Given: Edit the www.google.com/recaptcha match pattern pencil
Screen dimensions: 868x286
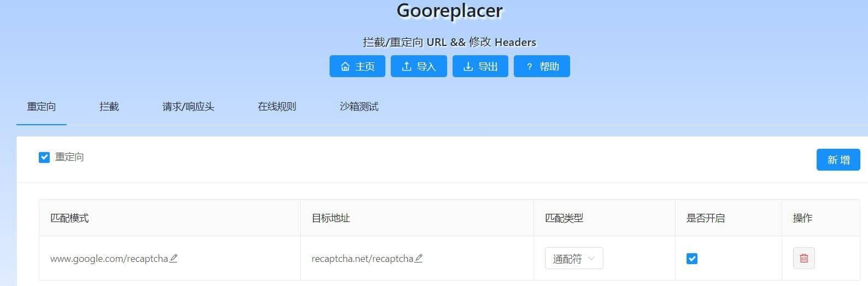Looking at the screenshot, I should tap(173, 258).
